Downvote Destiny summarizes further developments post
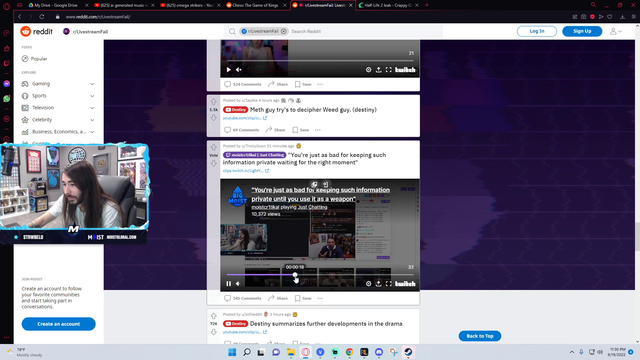Screen dimensions: 640x360 coord(213,332)
